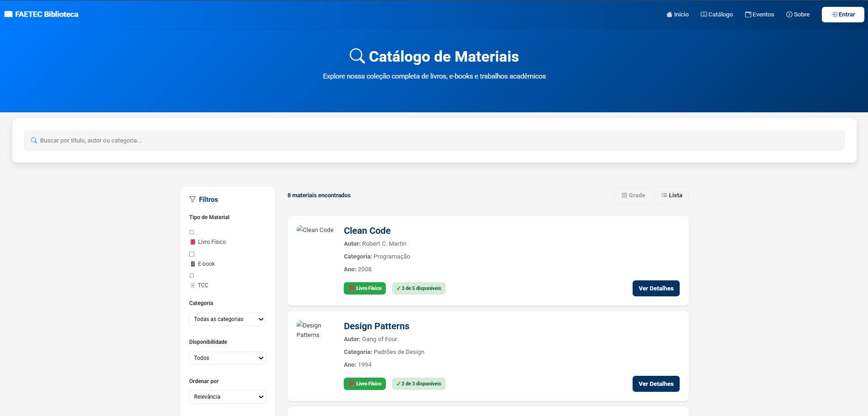
Task: Click Ver Detalhes for Clean Code
Action: (655, 288)
